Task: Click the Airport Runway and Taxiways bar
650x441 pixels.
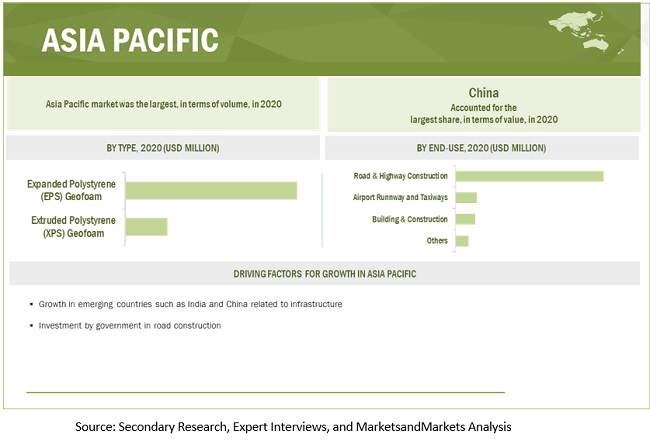Action: pyautogui.click(x=466, y=198)
